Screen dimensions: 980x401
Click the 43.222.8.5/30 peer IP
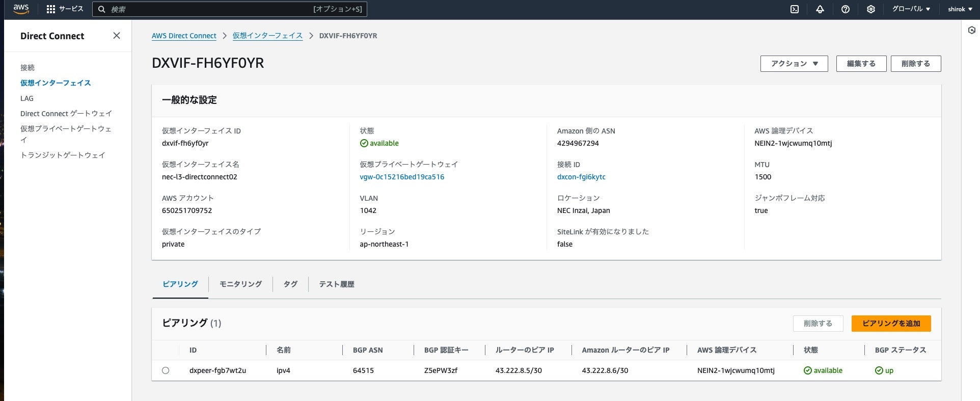tap(519, 370)
